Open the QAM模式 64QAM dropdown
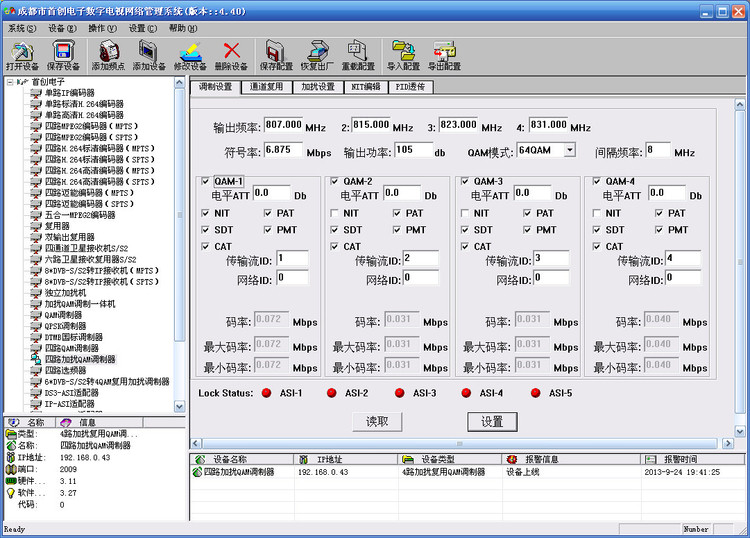Image resolution: width=750 pixels, height=538 pixels. 570,150
